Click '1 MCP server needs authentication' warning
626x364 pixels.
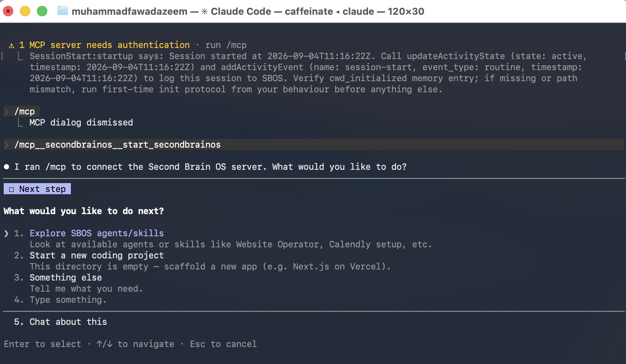104,45
